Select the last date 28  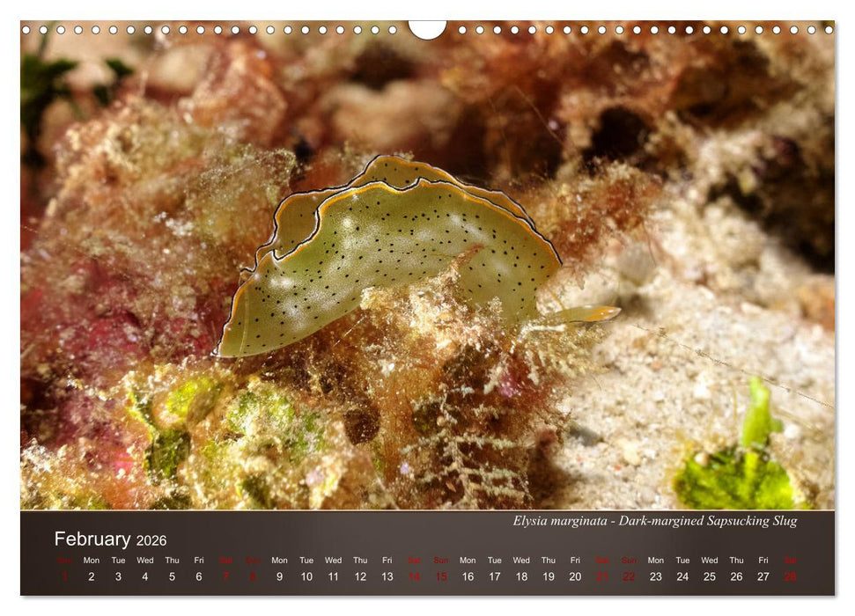tap(791, 576)
